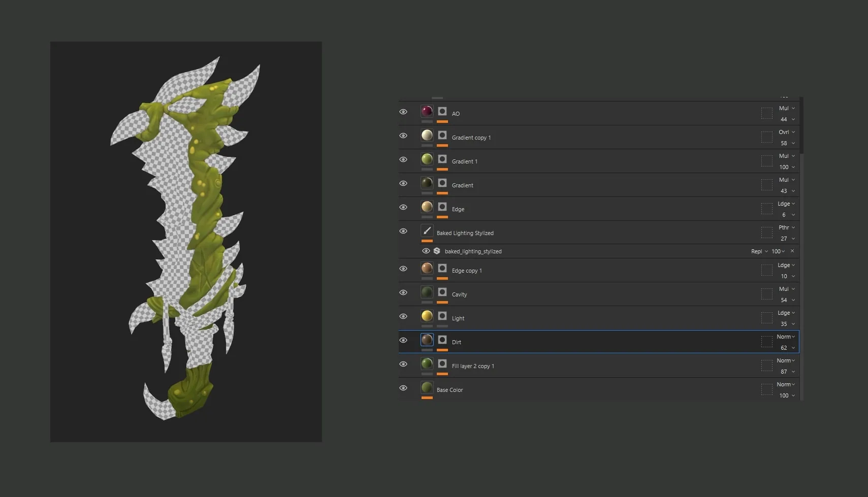The height and width of the screenshot is (497, 868).
Task: Click the baked_lighting_stylized filter S icon
Action: tap(437, 251)
